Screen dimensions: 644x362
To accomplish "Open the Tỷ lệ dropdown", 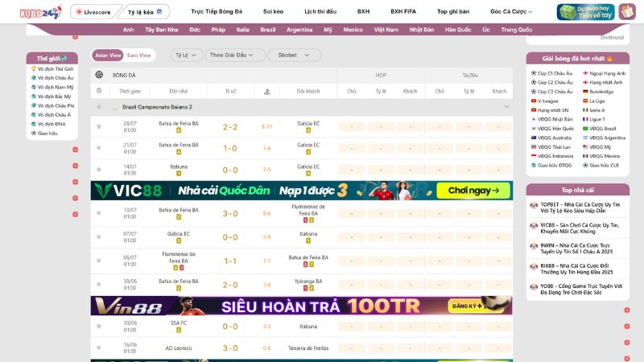I will 186,55.
